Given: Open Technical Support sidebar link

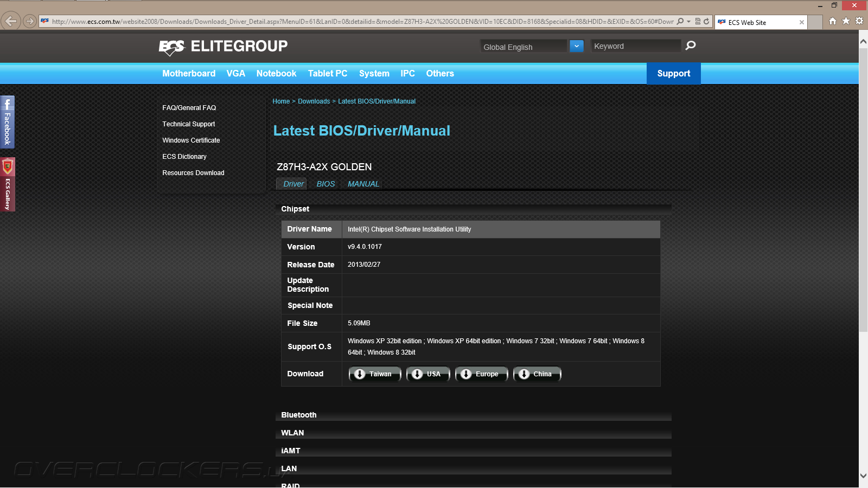Looking at the screenshot, I should click(x=189, y=124).
